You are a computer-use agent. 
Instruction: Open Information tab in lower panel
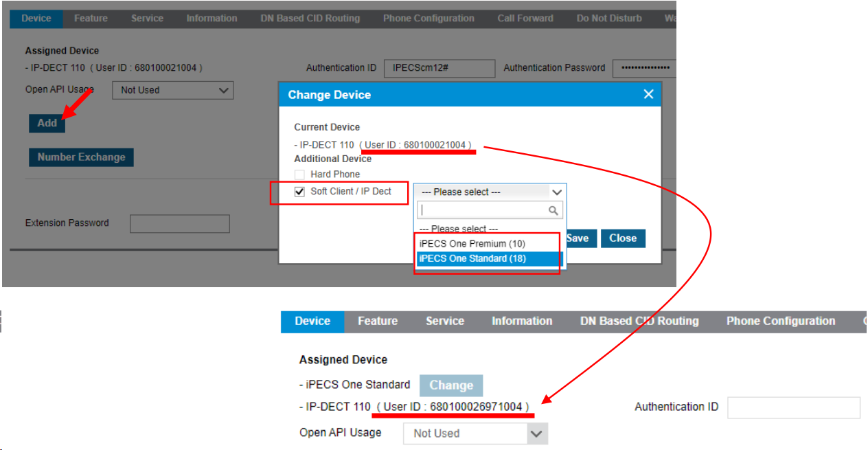click(522, 321)
